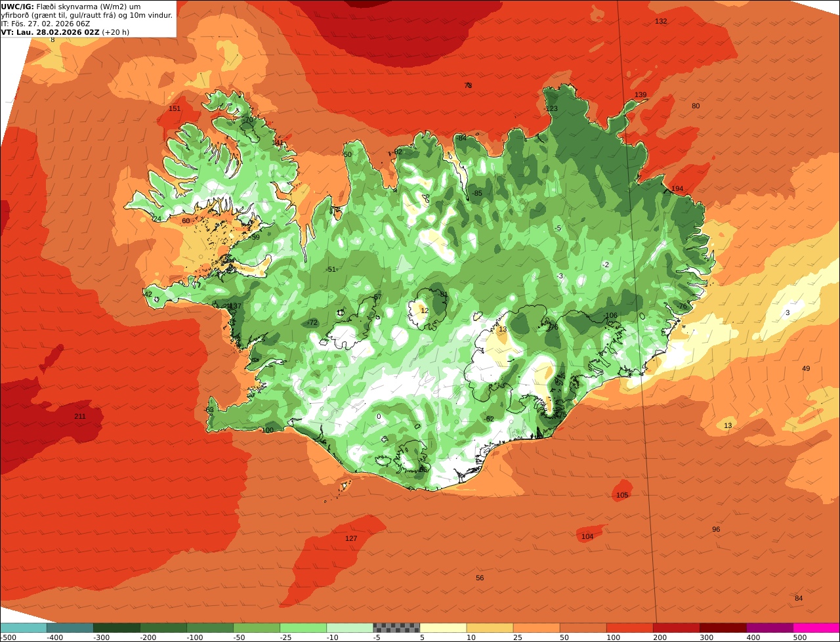Click the map value -106 near Vatnajökull
This screenshot has width=840, height=642.
pos(610,316)
